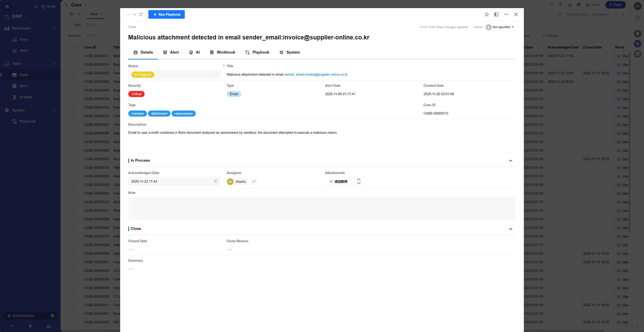644x332 pixels.
Task: Toggle the side panel layout icon
Action: pyautogui.click(x=496, y=14)
